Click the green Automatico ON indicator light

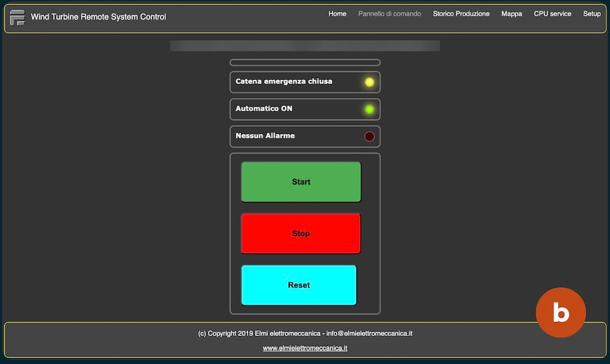(x=369, y=109)
